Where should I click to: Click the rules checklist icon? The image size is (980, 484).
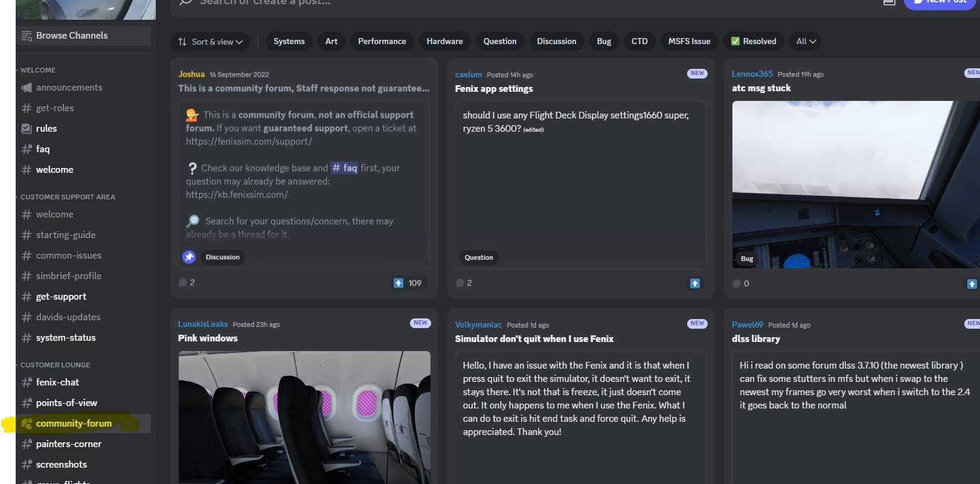point(27,129)
